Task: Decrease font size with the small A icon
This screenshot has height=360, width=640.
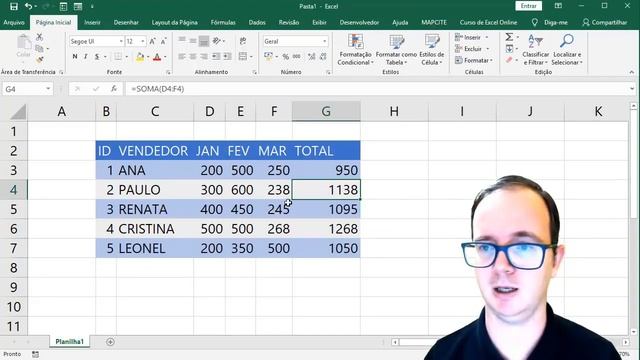Action: pyautogui.click(x=163, y=41)
